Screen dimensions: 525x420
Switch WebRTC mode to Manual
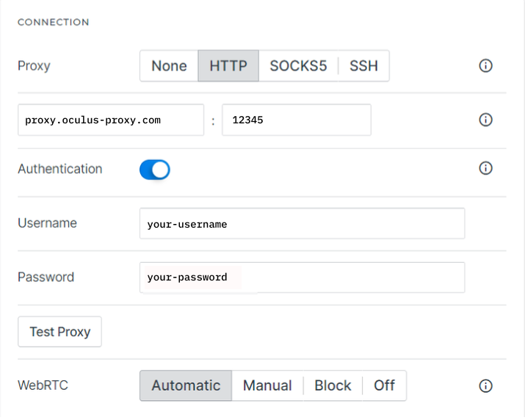tap(267, 385)
